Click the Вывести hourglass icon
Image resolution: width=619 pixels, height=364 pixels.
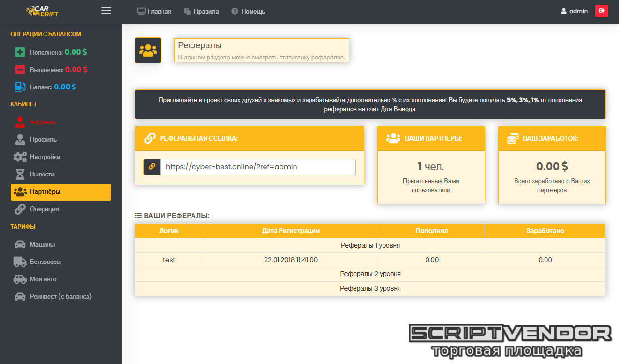(x=20, y=174)
